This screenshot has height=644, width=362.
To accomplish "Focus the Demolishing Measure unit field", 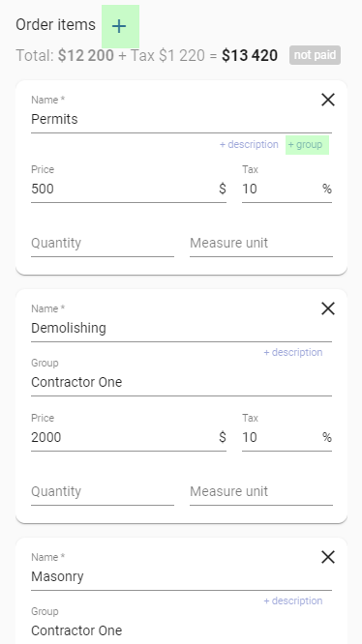I will (x=261, y=491).
